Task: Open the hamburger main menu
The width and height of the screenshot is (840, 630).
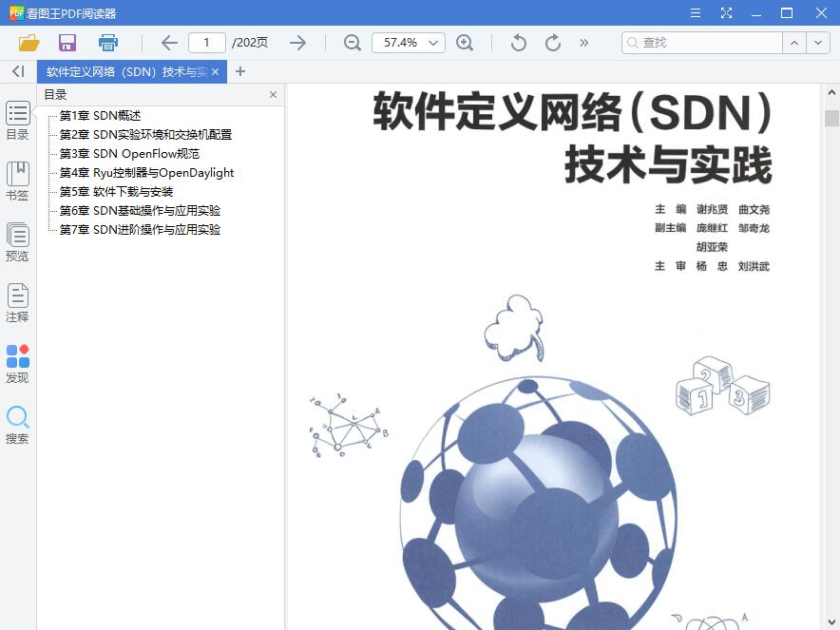Action: point(695,13)
